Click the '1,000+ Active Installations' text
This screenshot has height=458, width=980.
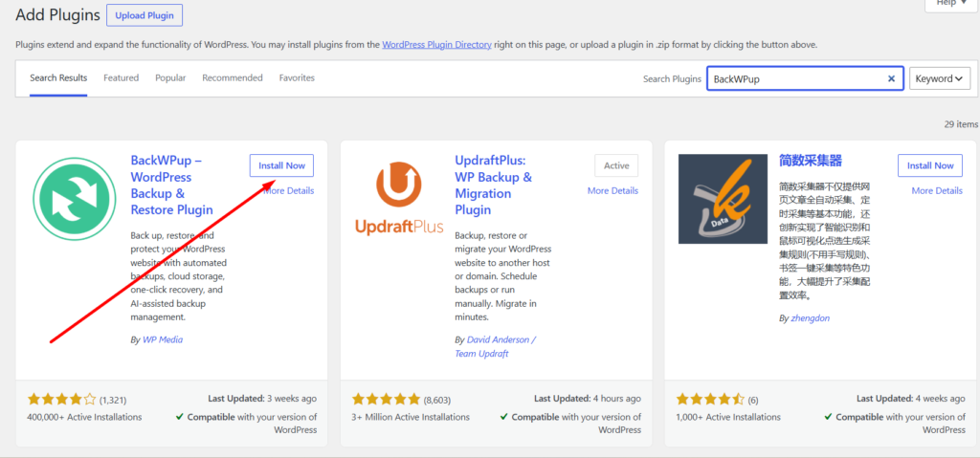pyautogui.click(x=728, y=417)
